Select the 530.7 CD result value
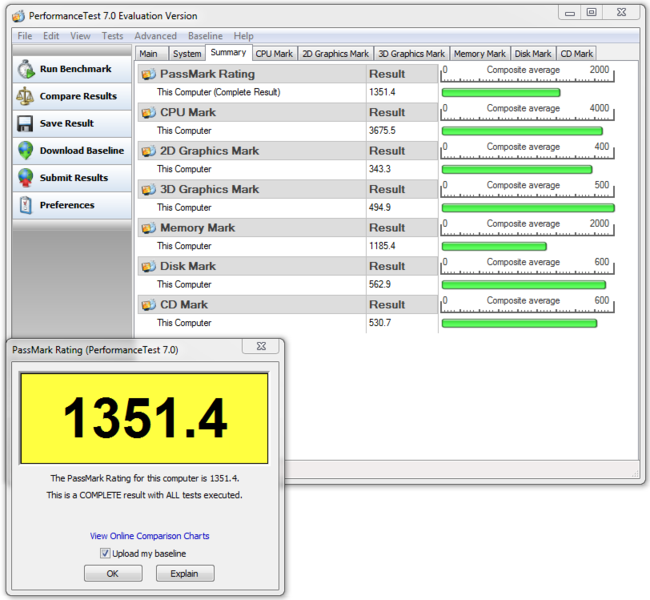 402,323
